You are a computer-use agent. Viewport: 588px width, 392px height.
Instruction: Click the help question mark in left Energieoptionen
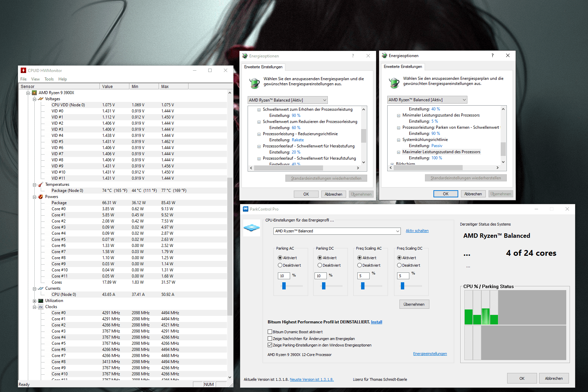tap(353, 56)
